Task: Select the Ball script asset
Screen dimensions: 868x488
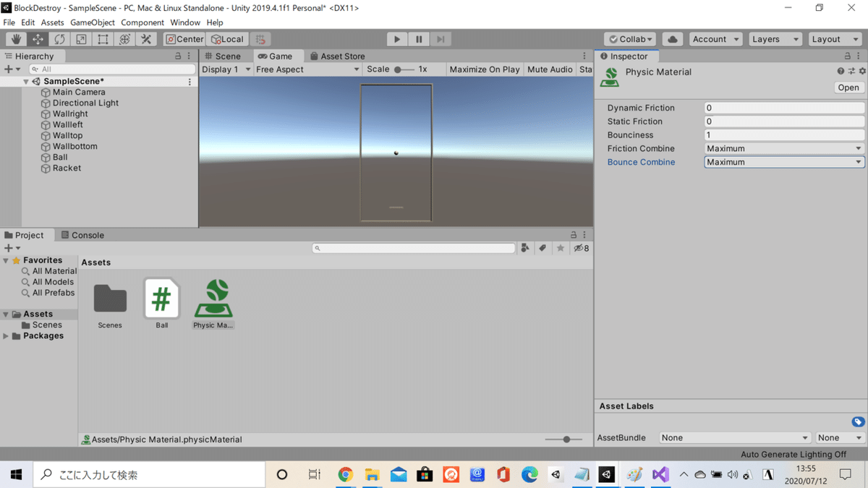Action: click(x=162, y=304)
